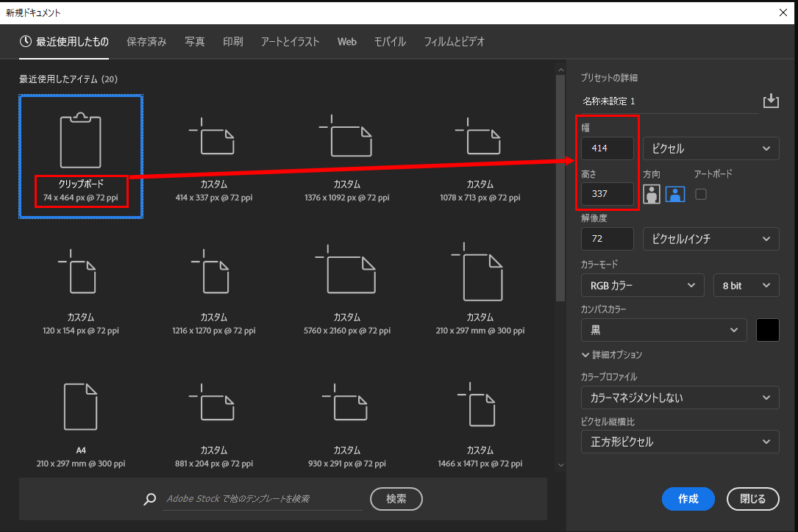
Task: Switch to the フィルムとビデオ tab
Action: point(455,42)
